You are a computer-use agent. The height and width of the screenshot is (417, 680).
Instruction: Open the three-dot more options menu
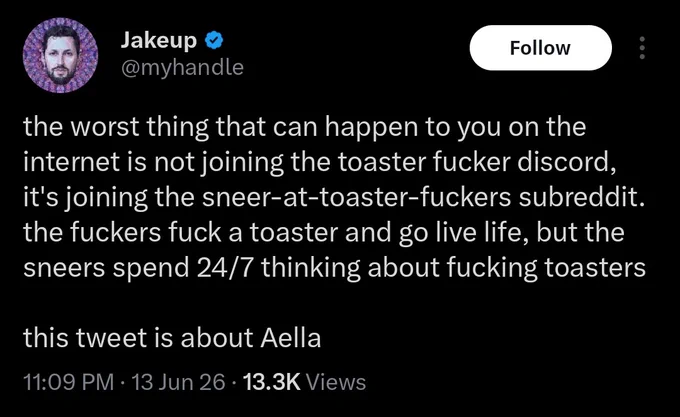(642, 48)
